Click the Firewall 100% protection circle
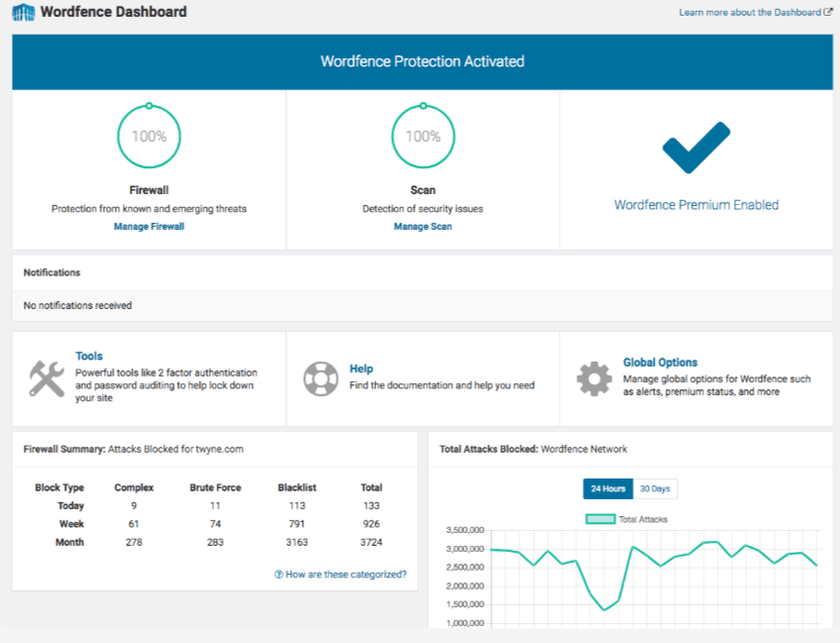This screenshot has height=643, width=840. pyautogui.click(x=149, y=136)
